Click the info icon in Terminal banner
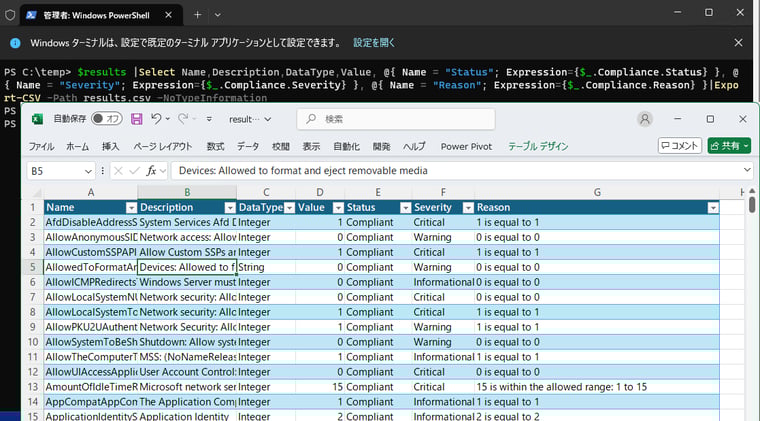760x421 pixels. (x=16, y=43)
